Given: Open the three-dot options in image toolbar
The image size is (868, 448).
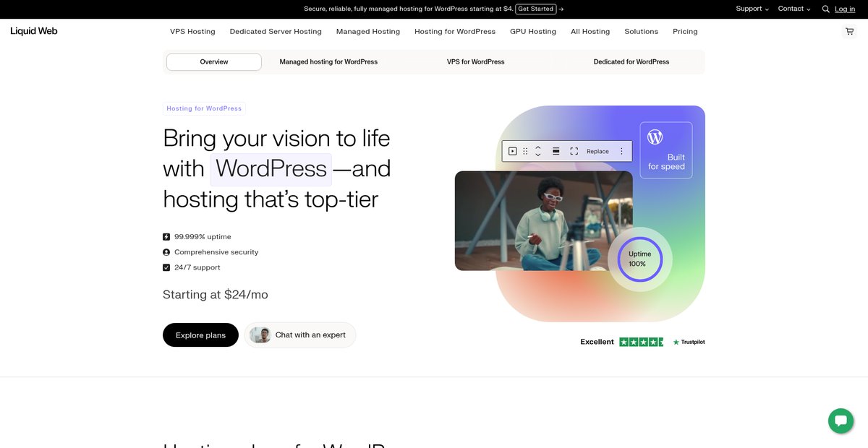Looking at the screenshot, I should [621, 151].
